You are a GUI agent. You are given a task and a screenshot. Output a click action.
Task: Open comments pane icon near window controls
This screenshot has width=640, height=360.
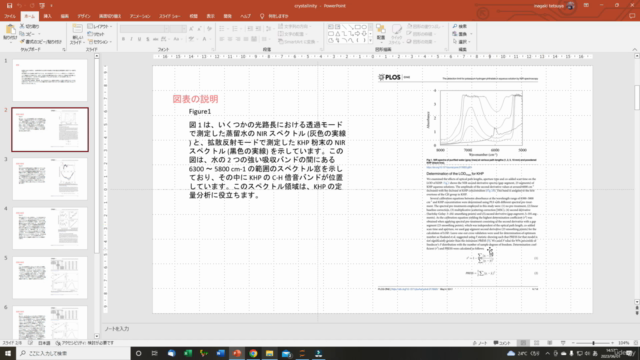coord(632,16)
